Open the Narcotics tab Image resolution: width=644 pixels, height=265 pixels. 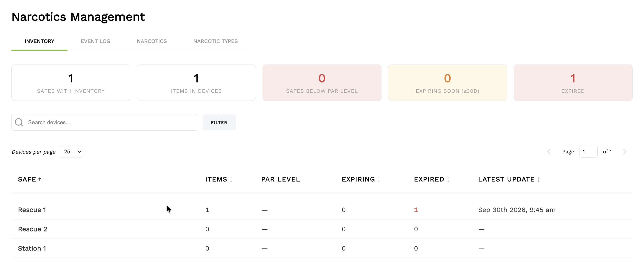(152, 41)
